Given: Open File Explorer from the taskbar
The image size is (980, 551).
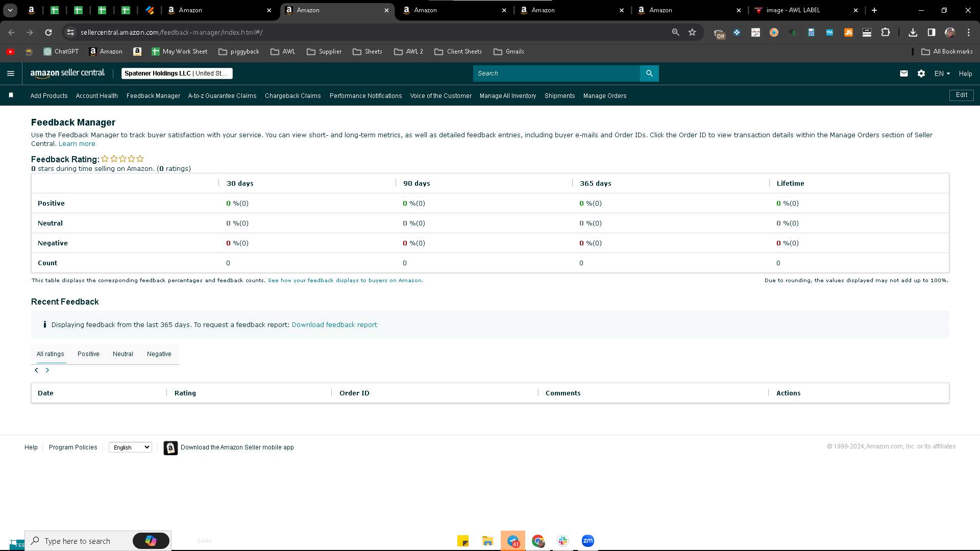Looking at the screenshot, I should pos(488,541).
